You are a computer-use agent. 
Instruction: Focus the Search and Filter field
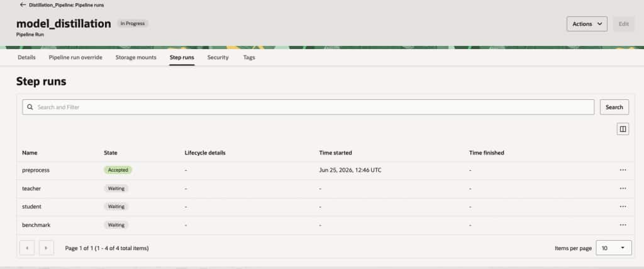click(308, 107)
